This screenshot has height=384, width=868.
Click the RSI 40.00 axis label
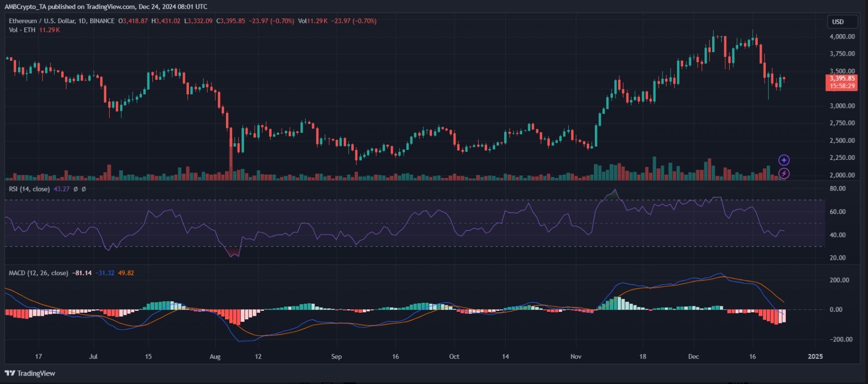point(837,235)
